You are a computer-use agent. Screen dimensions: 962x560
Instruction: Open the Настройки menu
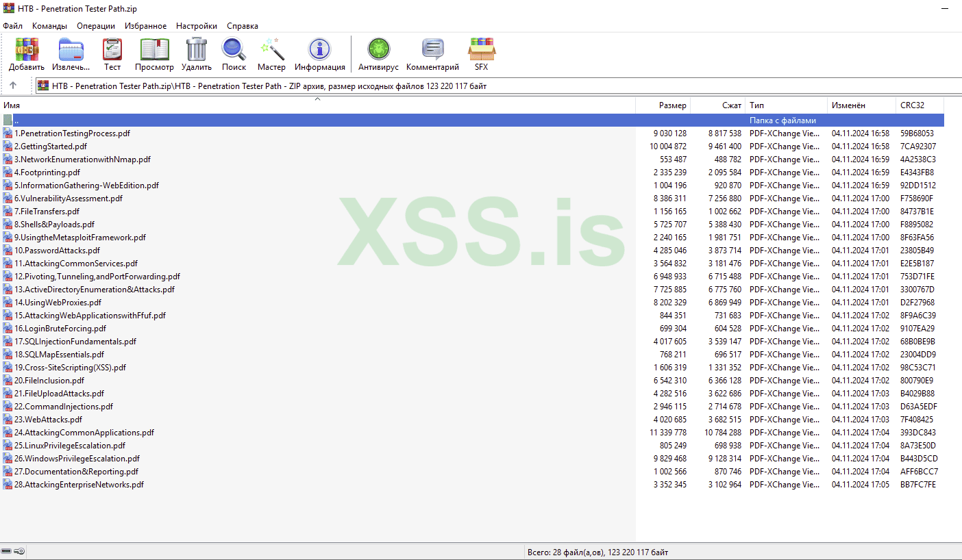pyautogui.click(x=197, y=26)
